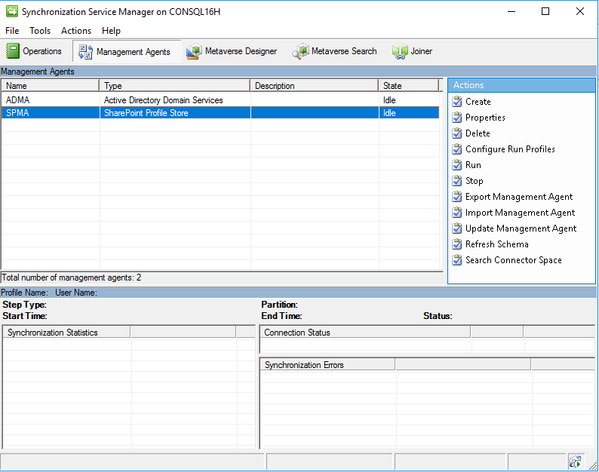Click the Metaverse Designer icon
The image size is (599, 472).
tap(194, 51)
